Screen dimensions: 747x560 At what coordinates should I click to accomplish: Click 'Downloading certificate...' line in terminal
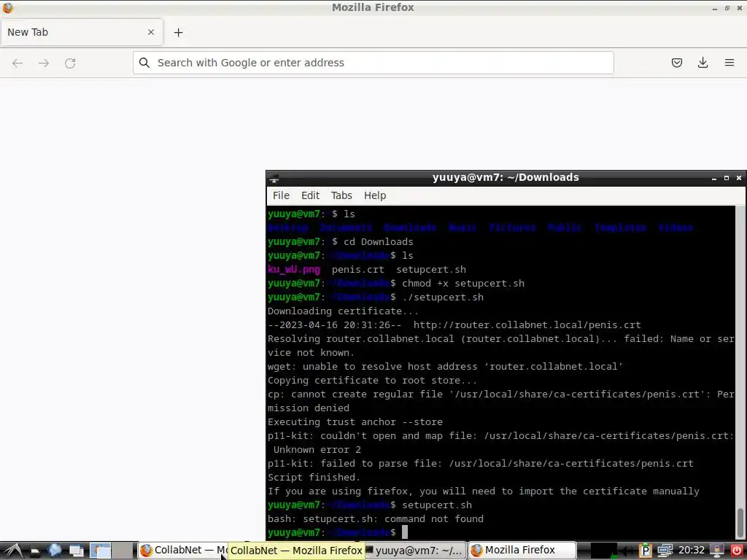pyautogui.click(x=343, y=311)
